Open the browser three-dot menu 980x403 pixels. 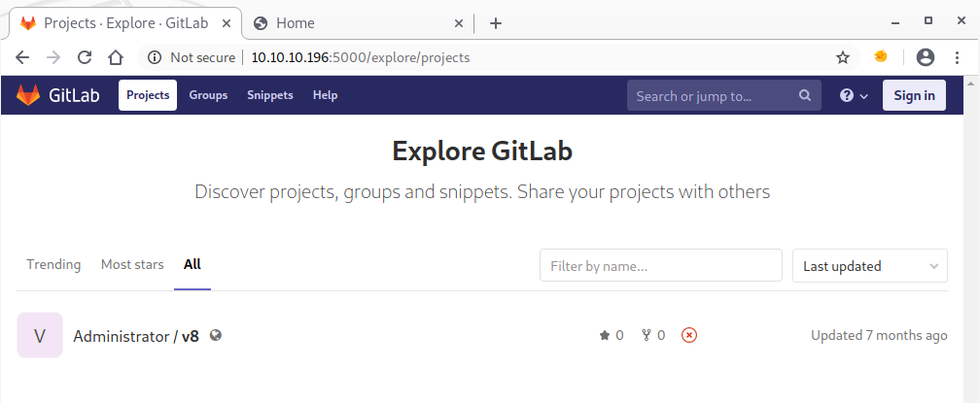coord(957,58)
